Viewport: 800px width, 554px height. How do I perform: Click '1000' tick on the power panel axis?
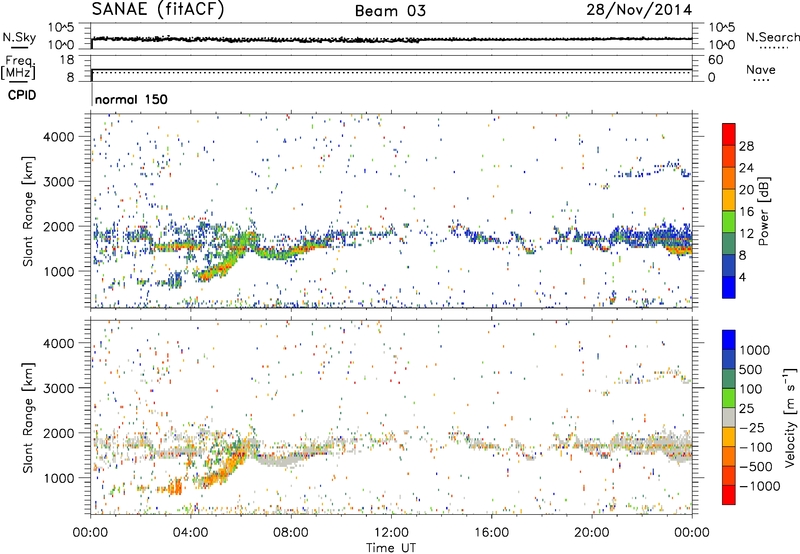[59, 271]
